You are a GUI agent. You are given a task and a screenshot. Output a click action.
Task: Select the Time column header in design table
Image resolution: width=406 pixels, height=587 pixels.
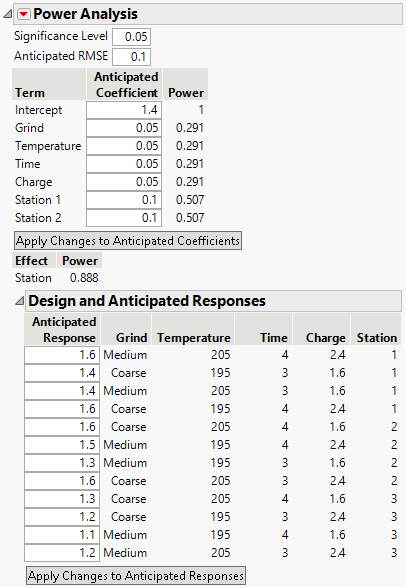pyautogui.click(x=263, y=329)
